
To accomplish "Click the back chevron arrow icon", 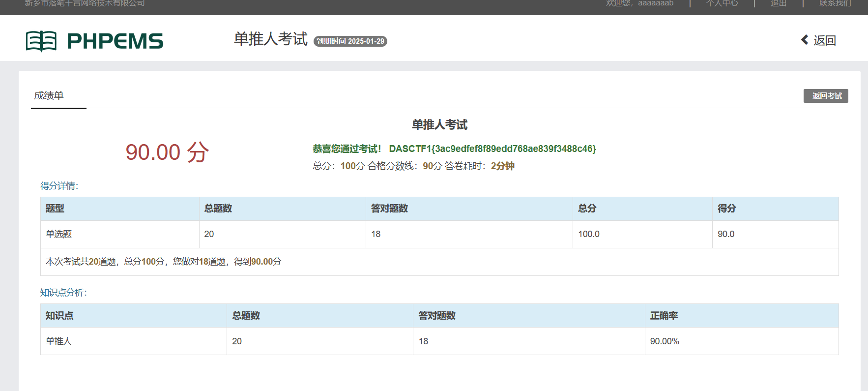I will (805, 40).
